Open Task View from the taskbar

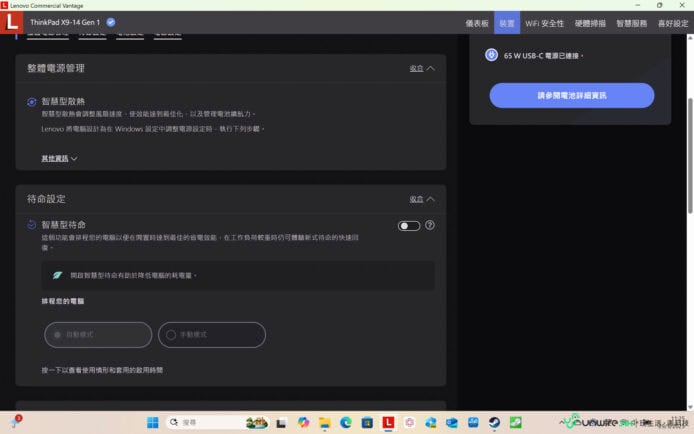click(x=281, y=423)
